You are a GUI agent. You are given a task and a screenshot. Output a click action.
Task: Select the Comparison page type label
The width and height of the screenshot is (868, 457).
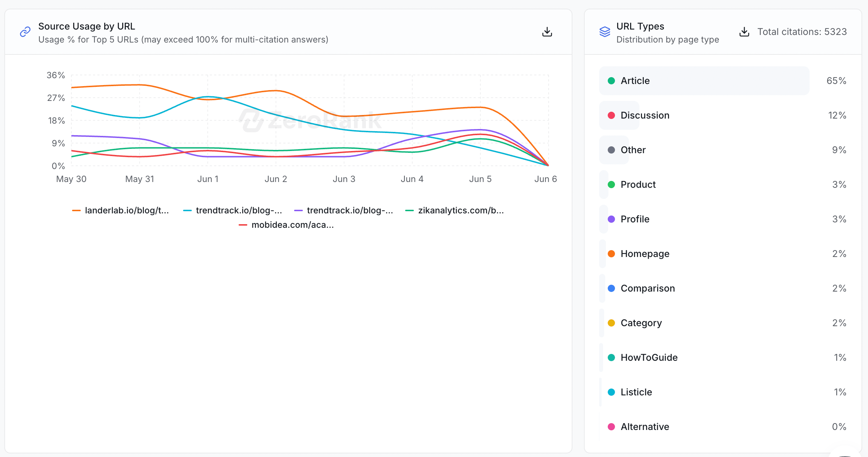pos(648,288)
